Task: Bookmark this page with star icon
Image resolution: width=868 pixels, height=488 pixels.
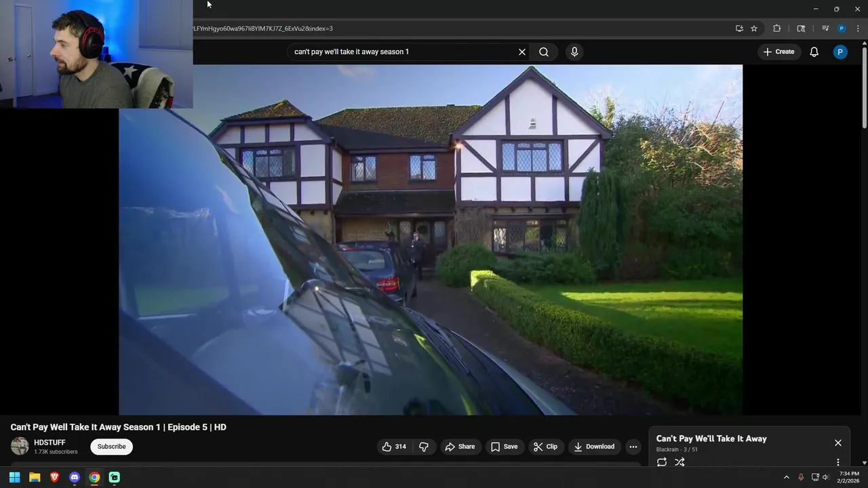Action: pos(754,28)
